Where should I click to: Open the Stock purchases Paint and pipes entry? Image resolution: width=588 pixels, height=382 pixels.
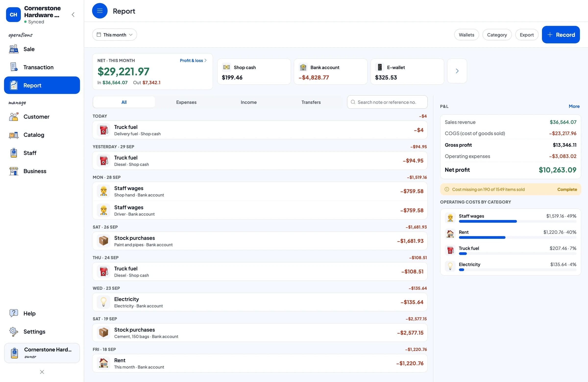(260, 241)
